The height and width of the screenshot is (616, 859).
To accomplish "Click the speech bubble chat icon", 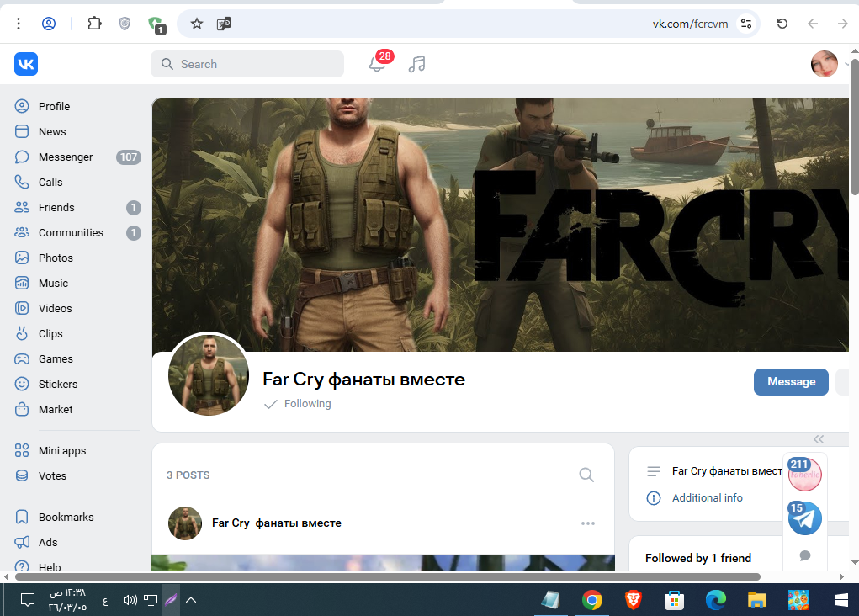I will (805, 555).
